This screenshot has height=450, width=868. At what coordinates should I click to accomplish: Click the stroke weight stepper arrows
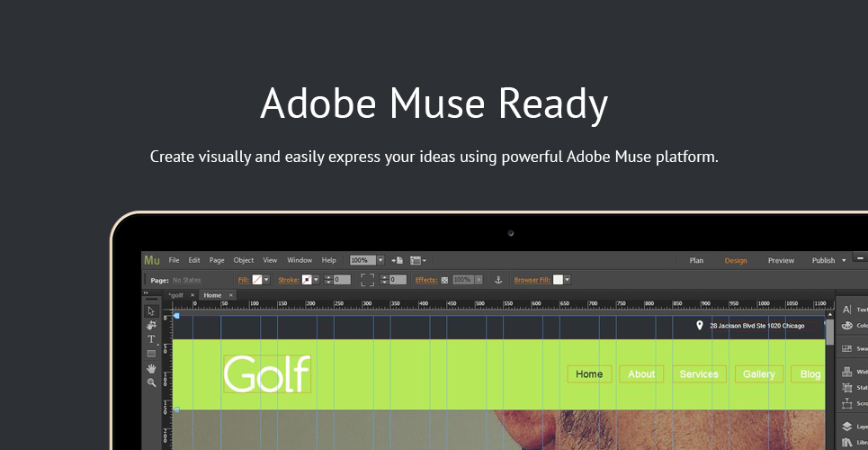[x=328, y=280]
